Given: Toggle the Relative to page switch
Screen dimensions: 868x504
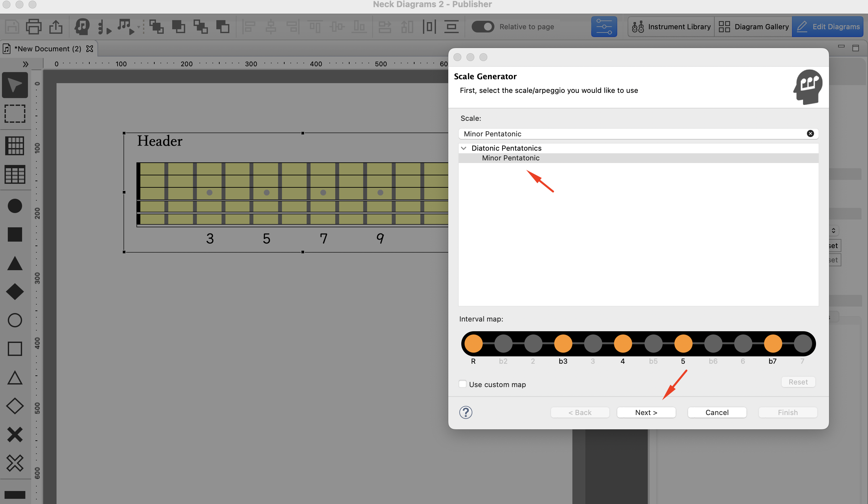Looking at the screenshot, I should tap(483, 27).
